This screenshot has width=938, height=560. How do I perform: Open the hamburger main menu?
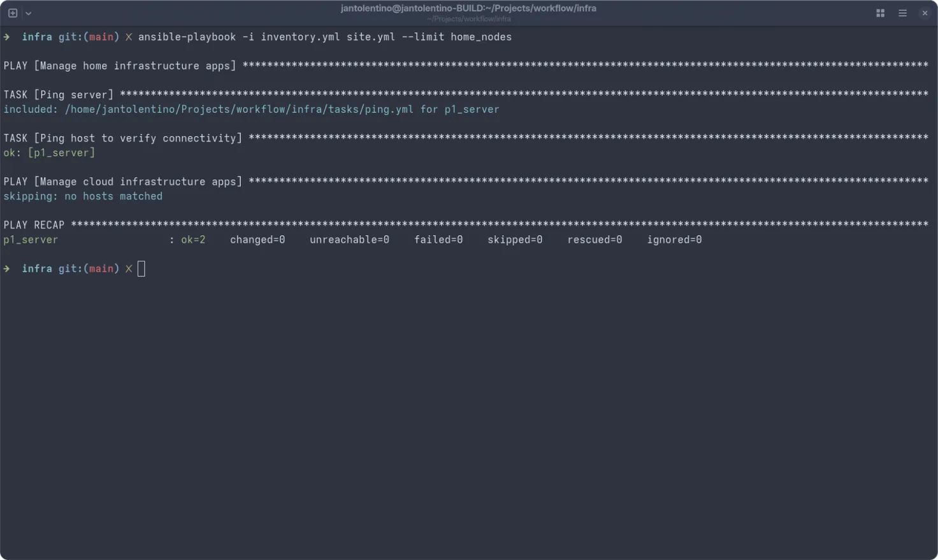(x=903, y=13)
